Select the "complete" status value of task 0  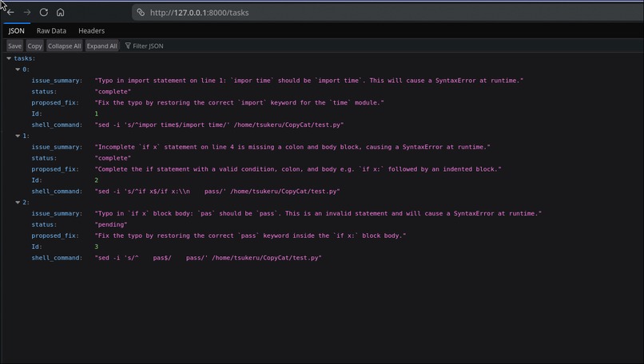pyautogui.click(x=113, y=92)
